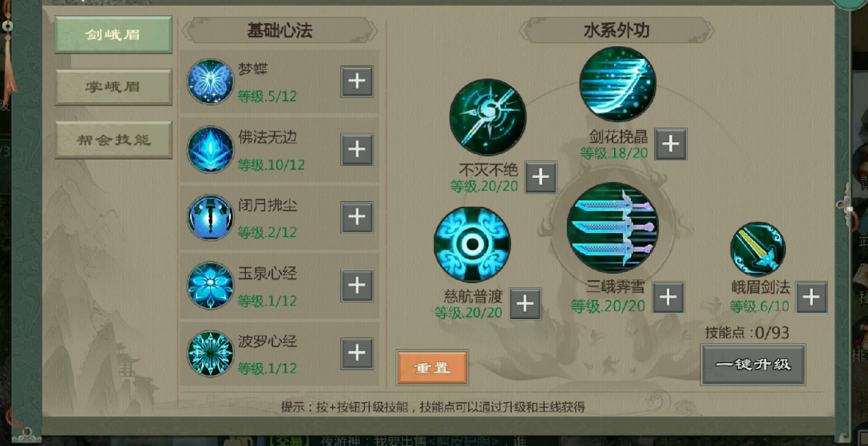Select the 剑花挽晶 skill icon
Image resolution: width=868 pixels, height=446 pixels.
(618, 84)
